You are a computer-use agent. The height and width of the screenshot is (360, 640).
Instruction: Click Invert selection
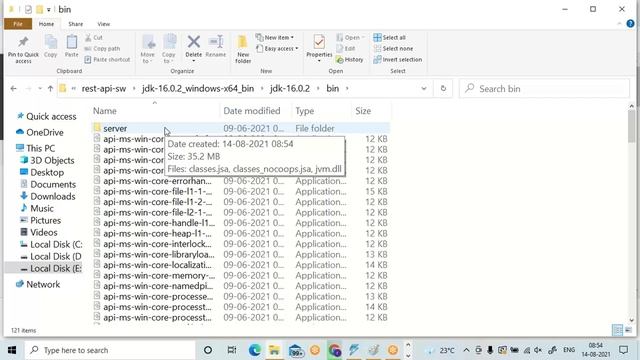point(398,60)
